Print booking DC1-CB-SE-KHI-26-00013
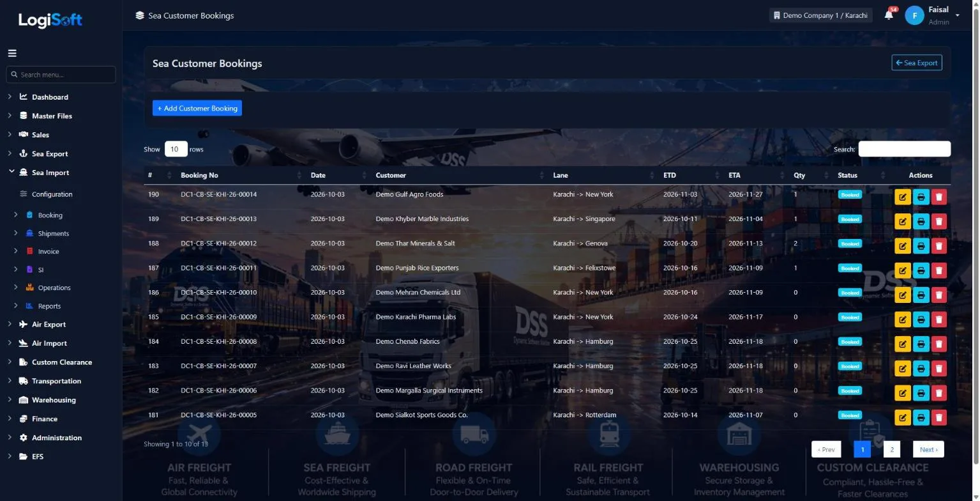 (921, 222)
